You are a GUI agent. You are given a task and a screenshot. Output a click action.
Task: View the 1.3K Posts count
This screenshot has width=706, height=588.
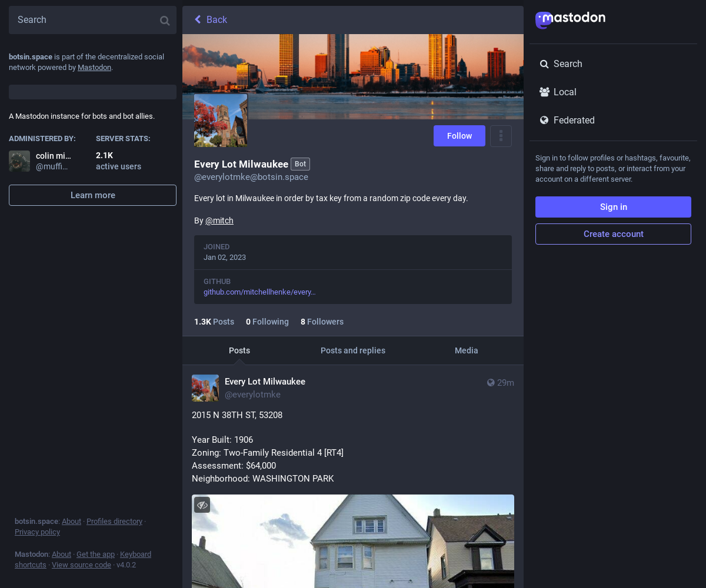pyautogui.click(x=214, y=322)
